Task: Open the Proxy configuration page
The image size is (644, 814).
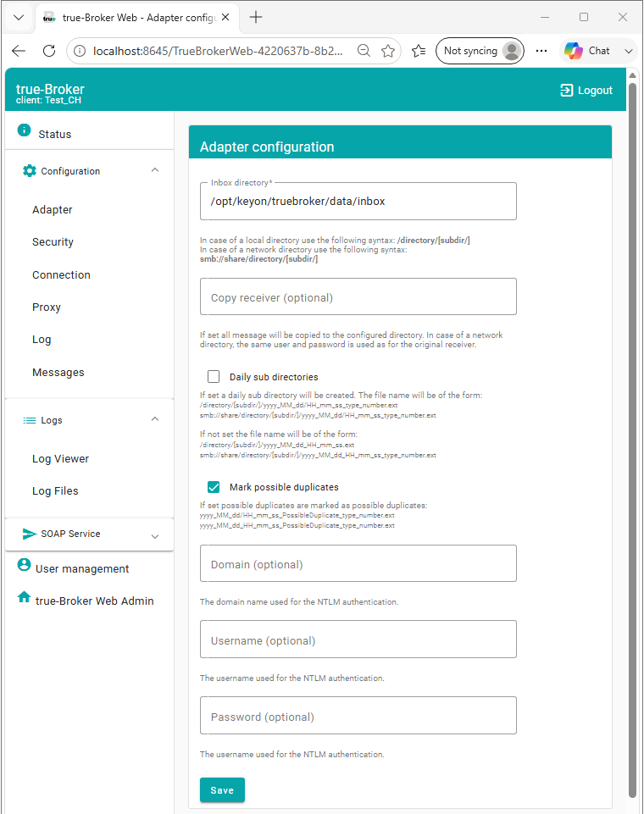Action: tap(47, 307)
